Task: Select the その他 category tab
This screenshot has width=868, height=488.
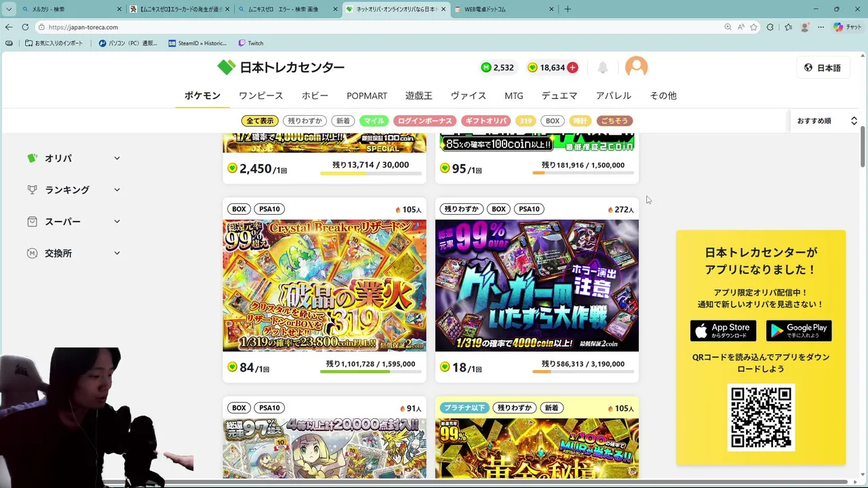Action: (663, 96)
